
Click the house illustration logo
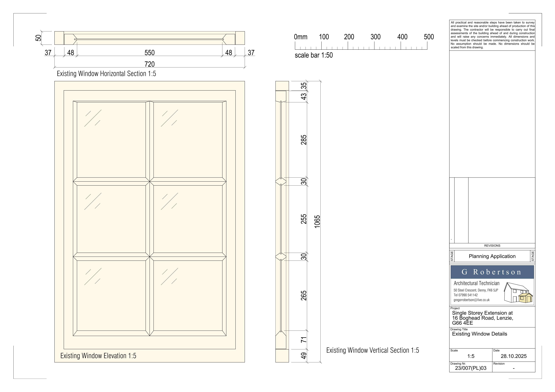click(x=518, y=293)
